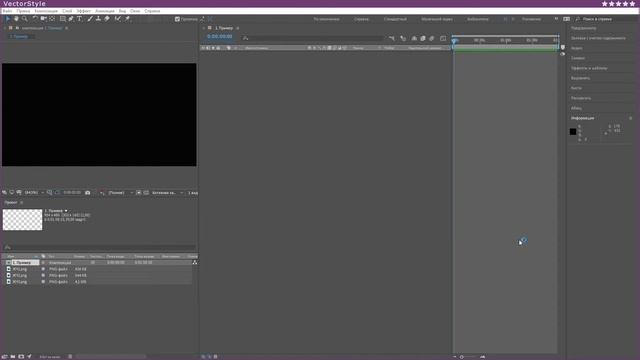640x360 pixels.
Task: Open the Project panel menu icon
Action: (21, 202)
